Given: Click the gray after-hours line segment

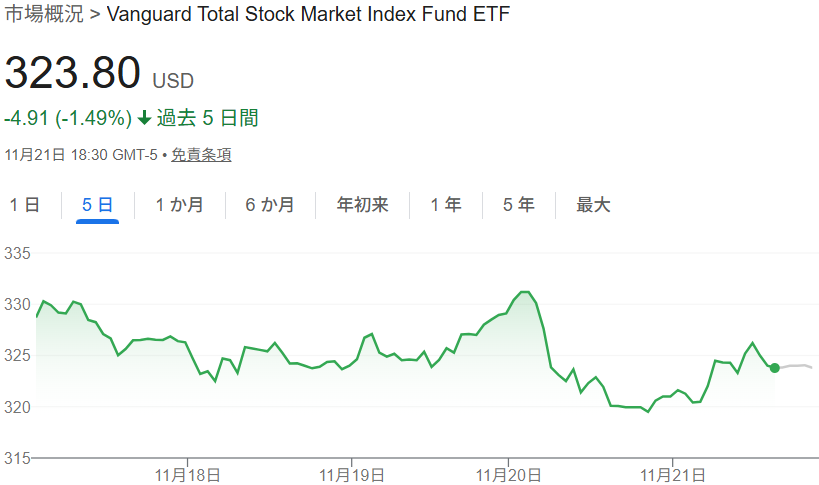Looking at the screenshot, I should click(797, 366).
